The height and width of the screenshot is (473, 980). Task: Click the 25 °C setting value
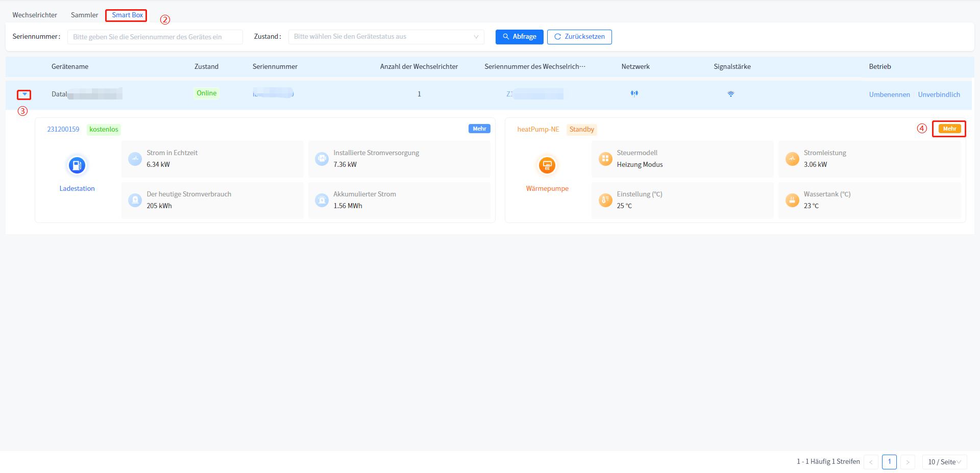(x=624, y=206)
